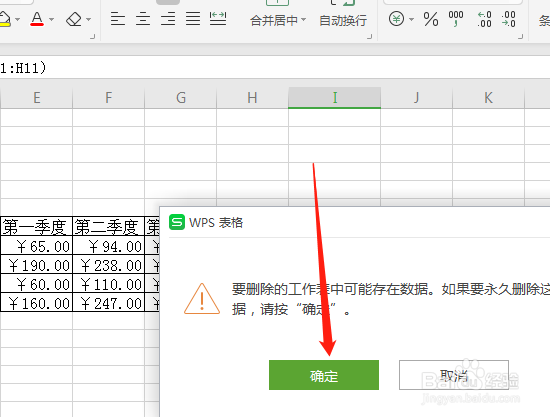Select column E header
The height and width of the screenshot is (417, 550).
pos(37,97)
